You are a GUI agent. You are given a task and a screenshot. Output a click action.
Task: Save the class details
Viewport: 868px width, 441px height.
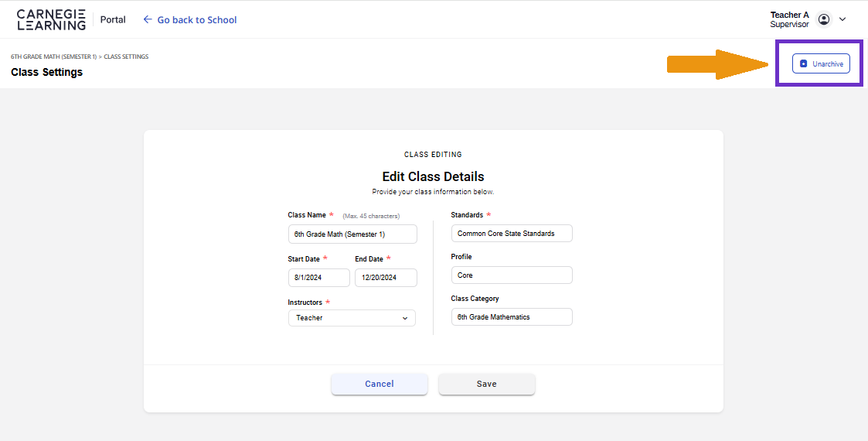[487, 384]
